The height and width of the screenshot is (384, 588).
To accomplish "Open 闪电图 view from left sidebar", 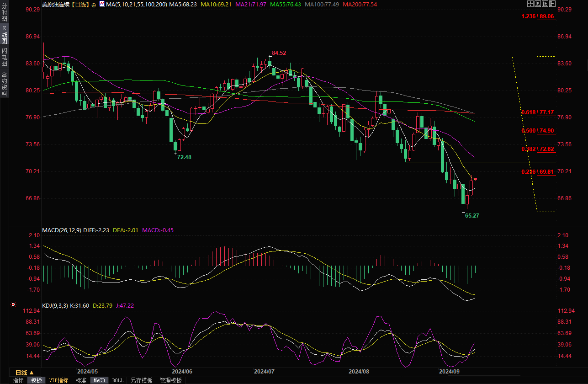I will (4, 57).
